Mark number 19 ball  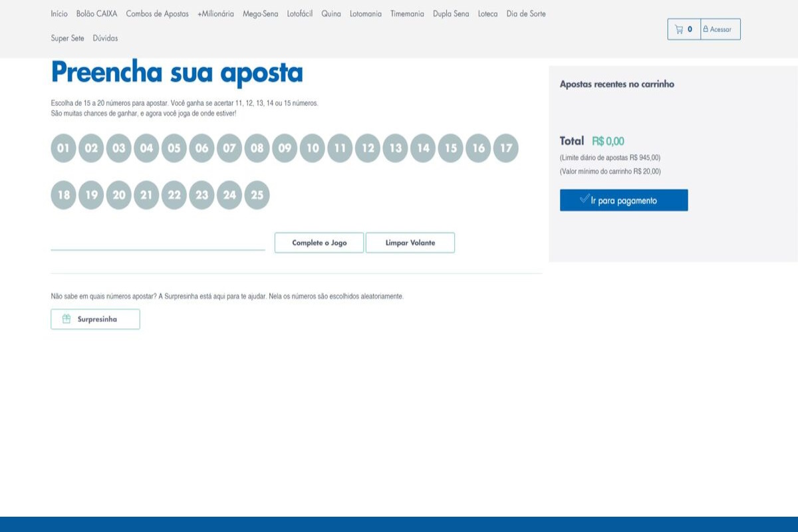[91, 196]
